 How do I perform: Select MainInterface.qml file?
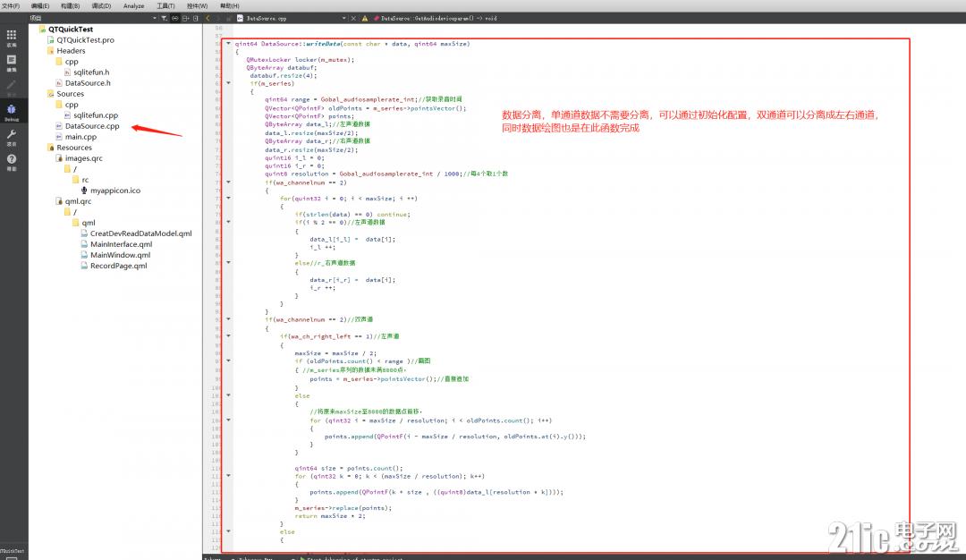pyautogui.click(x=121, y=244)
